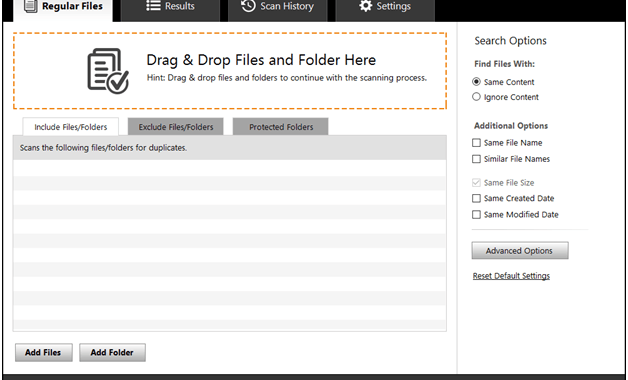This screenshot has width=628, height=380.
Task: Toggle the Same File Size checkbox
Action: click(x=476, y=183)
